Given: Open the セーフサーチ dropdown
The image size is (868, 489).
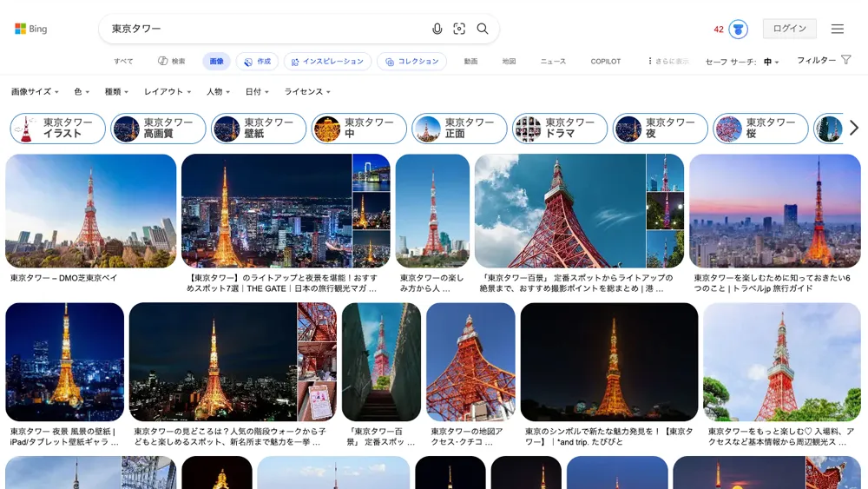Looking at the screenshot, I should tap(742, 62).
